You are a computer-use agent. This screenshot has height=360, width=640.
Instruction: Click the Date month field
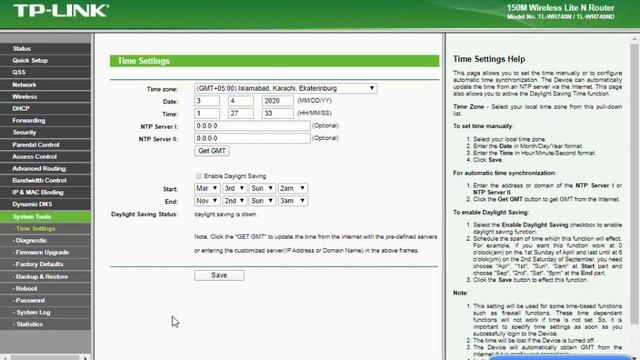[x=207, y=101]
